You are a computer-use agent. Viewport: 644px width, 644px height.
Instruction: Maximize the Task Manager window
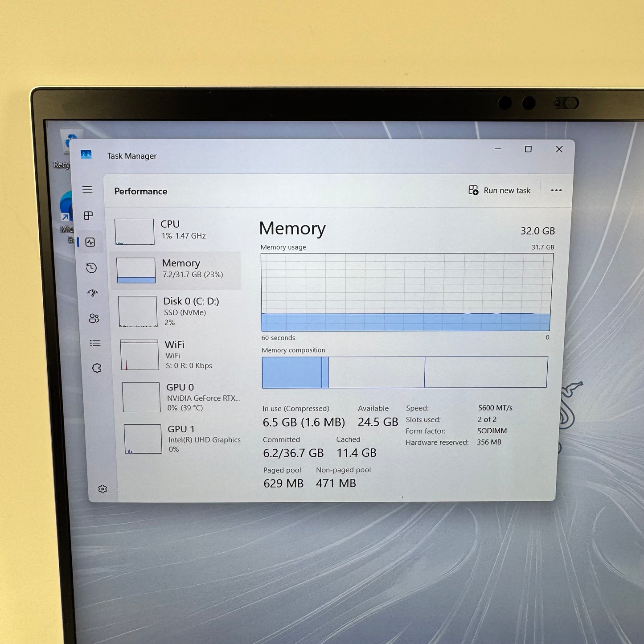coord(528,149)
